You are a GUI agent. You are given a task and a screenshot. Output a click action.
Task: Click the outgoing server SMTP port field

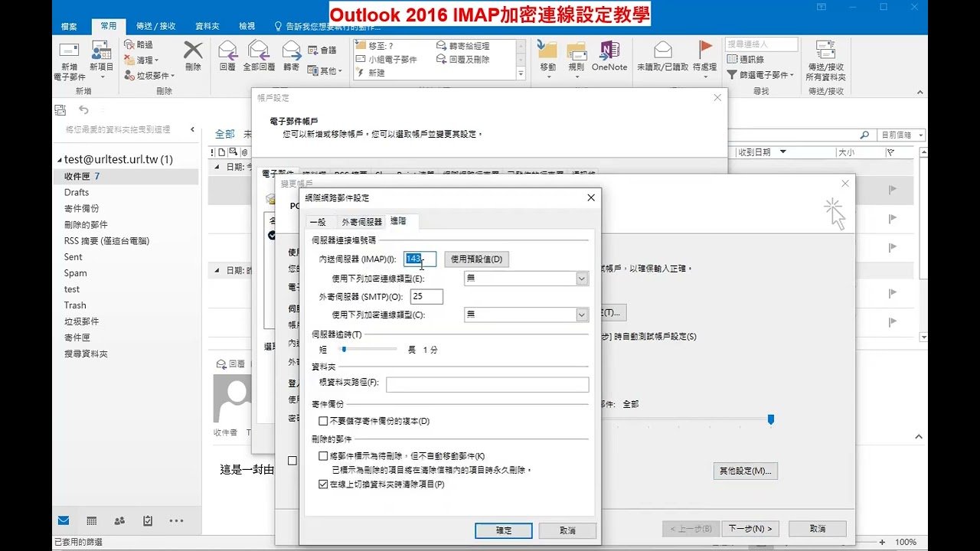point(426,296)
